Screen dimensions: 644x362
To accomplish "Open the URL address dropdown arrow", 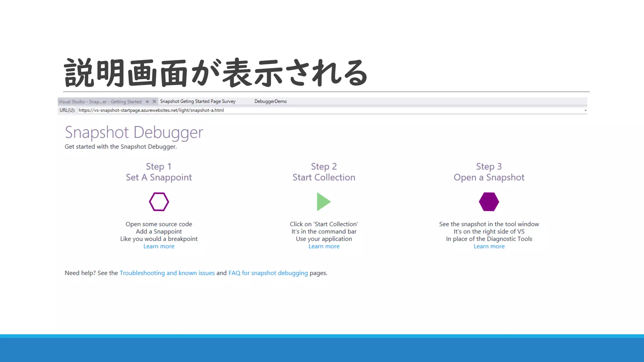I will pyautogui.click(x=585, y=110).
